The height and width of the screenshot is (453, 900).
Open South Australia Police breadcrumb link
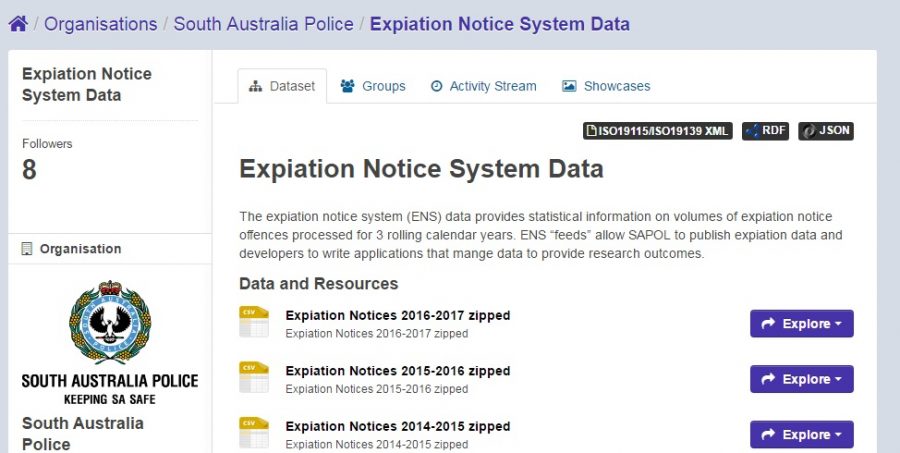[263, 24]
